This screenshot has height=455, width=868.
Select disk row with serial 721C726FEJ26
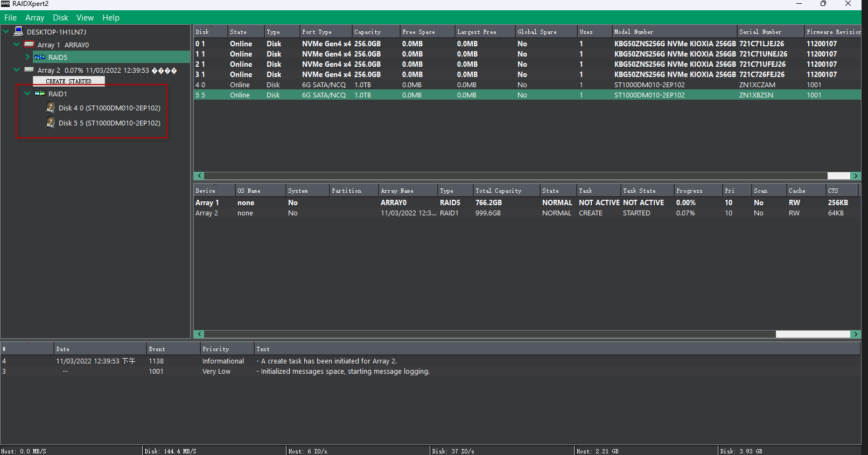point(527,74)
